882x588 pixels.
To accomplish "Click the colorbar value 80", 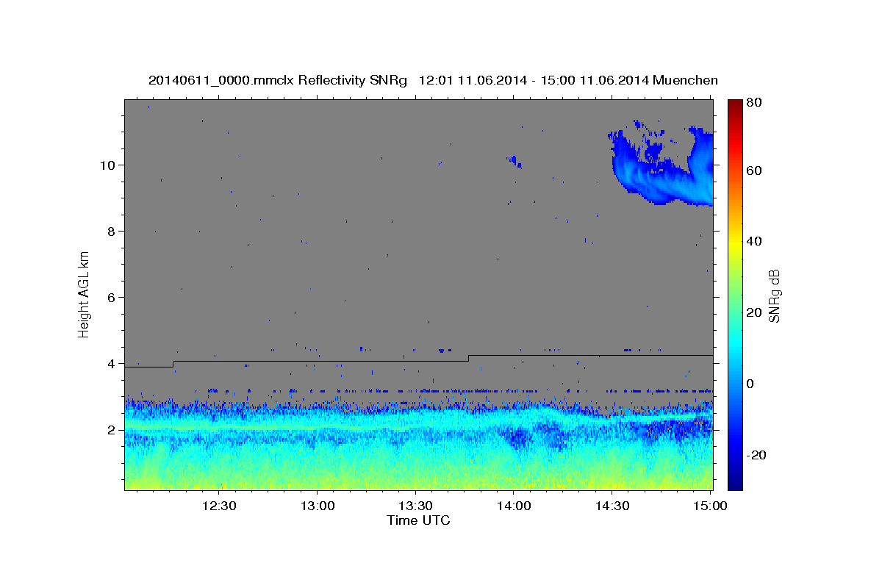I will pyautogui.click(x=753, y=103).
